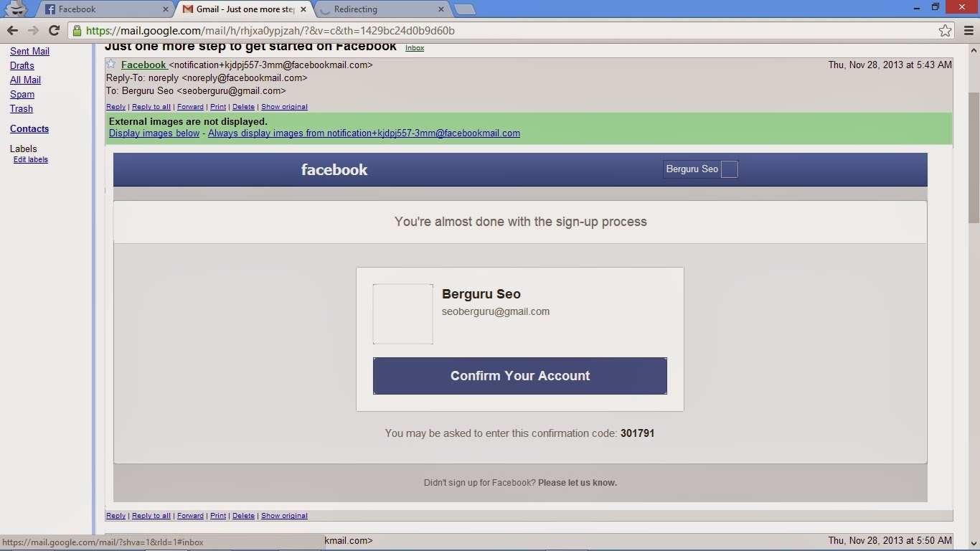Click facebook logo in email header
The width and height of the screenshot is (980, 551).
click(x=334, y=169)
